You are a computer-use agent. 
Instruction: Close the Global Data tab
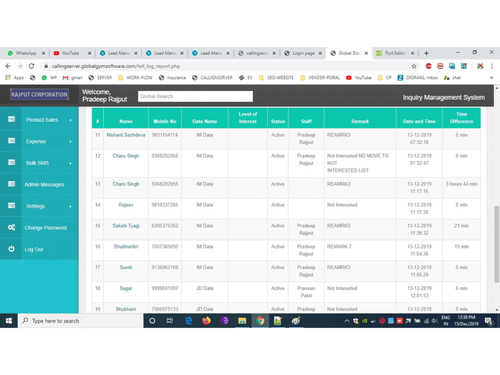click(x=366, y=53)
